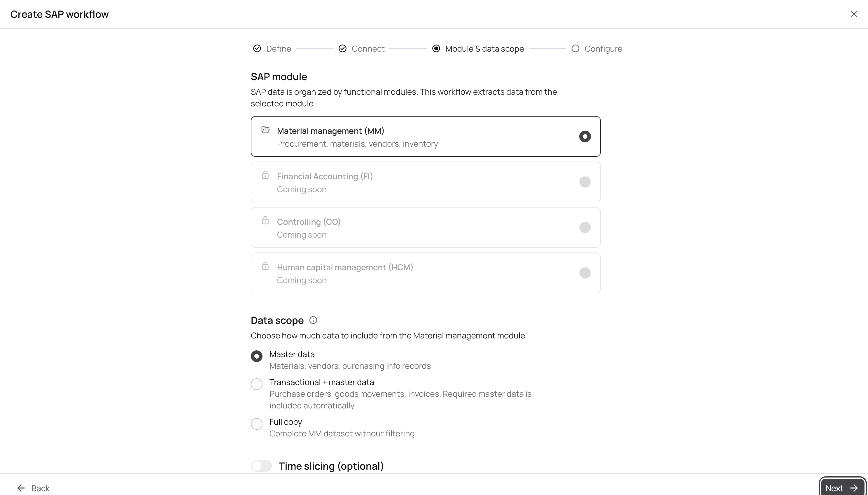Image resolution: width=868 pixels, height=495 pixels.
Task: Open the Data scope info tooltip icon
Action: [x=313, y=320]
